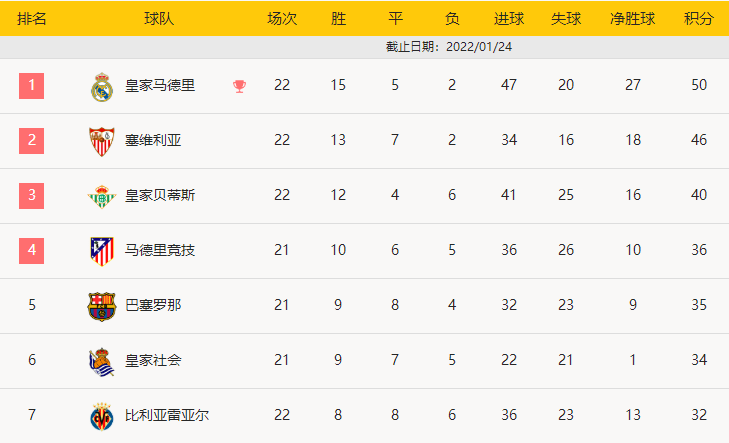
Task: Click the Barcelona club crest
Action: [102, 305]
